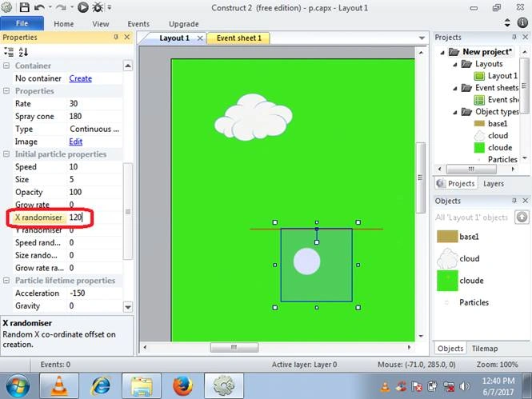Select cloud object in Objects bar
Viewport: 532px width, 399px height.
(x=458, y=258)
